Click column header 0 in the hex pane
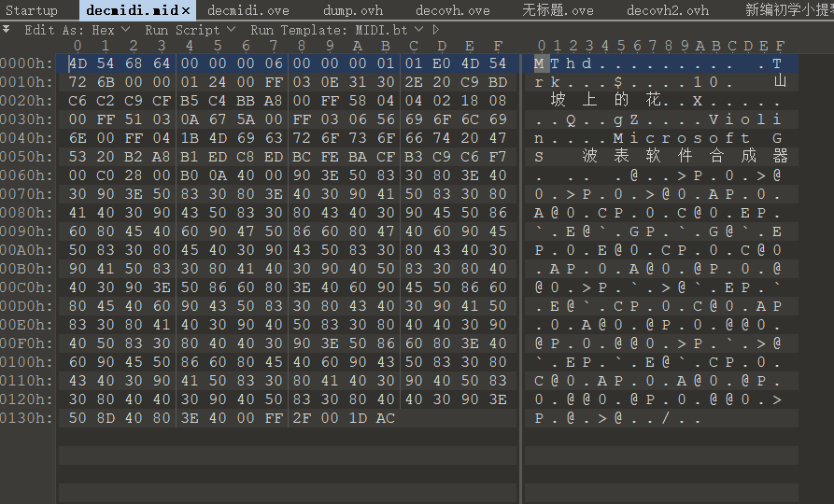834x504 pixels. tap(78, 47)
